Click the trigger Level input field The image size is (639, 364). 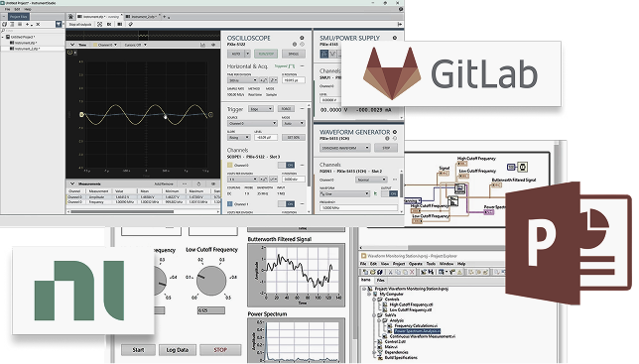click(x=265, y=138)
